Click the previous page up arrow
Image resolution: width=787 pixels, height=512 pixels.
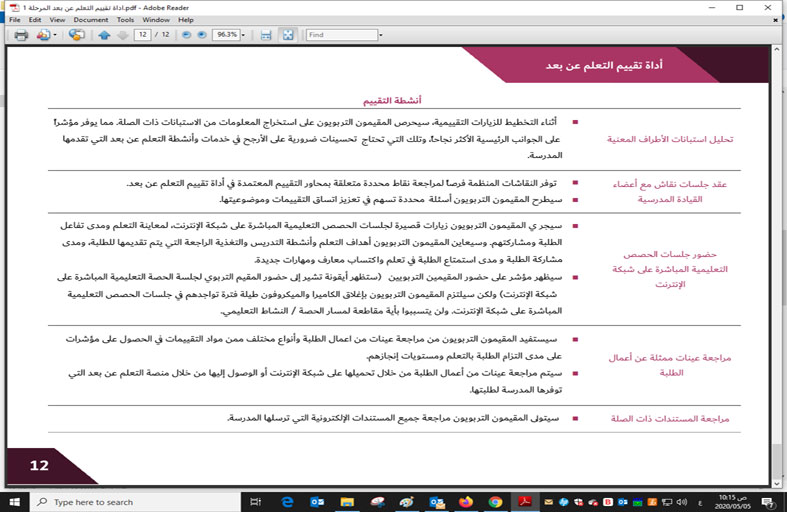(x=104, y=35)
